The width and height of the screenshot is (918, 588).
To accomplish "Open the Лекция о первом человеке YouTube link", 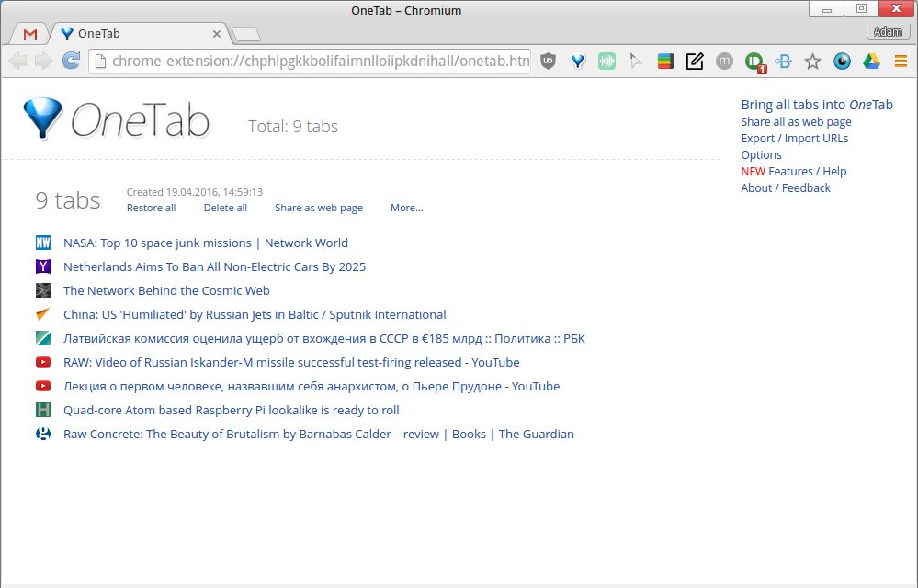I will click(312, 386).
